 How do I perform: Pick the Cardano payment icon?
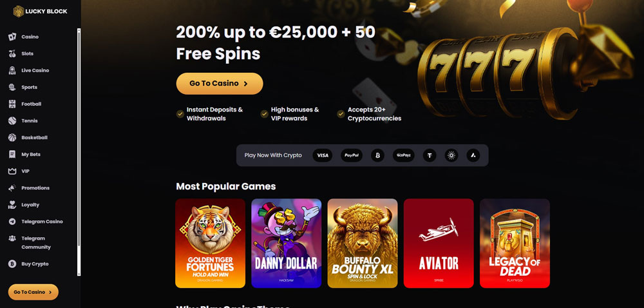[451, 155]
